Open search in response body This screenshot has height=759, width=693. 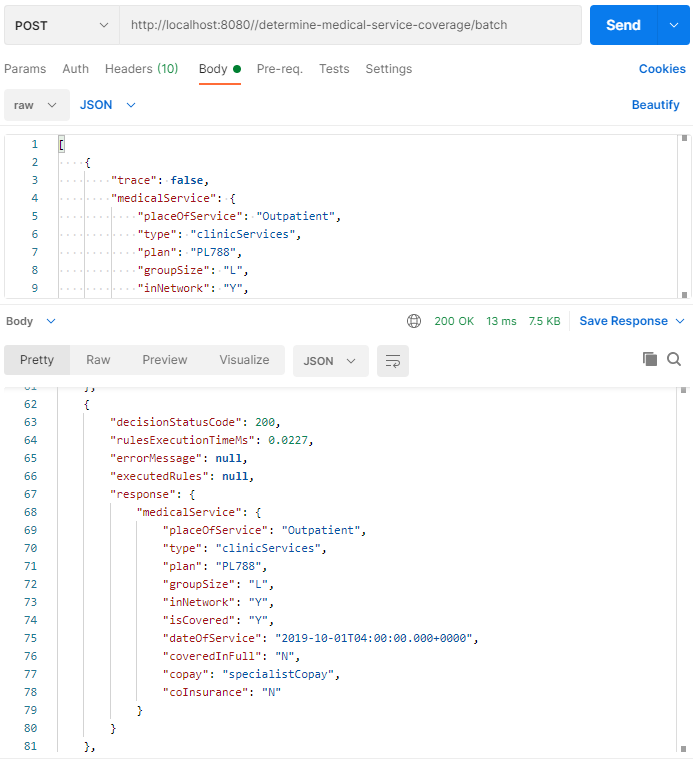(674, 359)
